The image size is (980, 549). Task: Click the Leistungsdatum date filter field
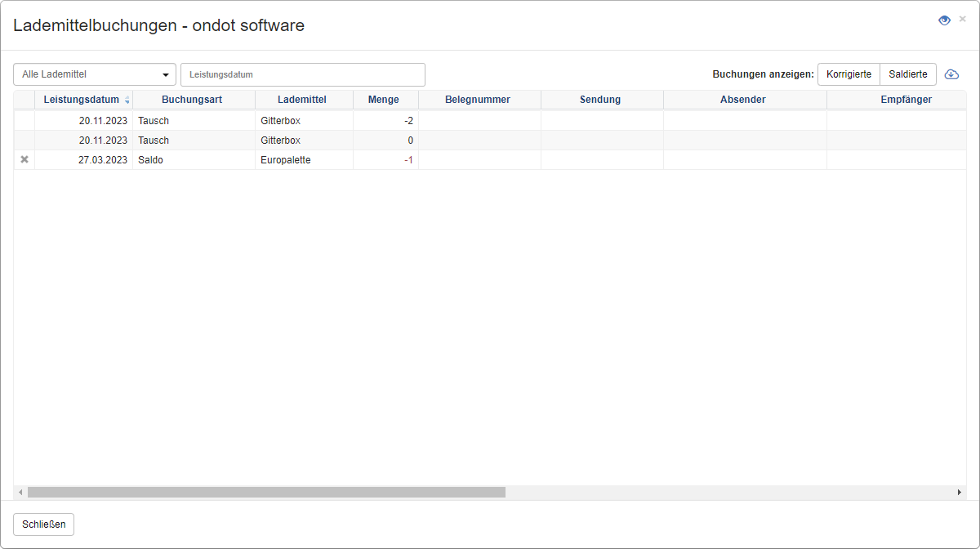tap(302, 74)
